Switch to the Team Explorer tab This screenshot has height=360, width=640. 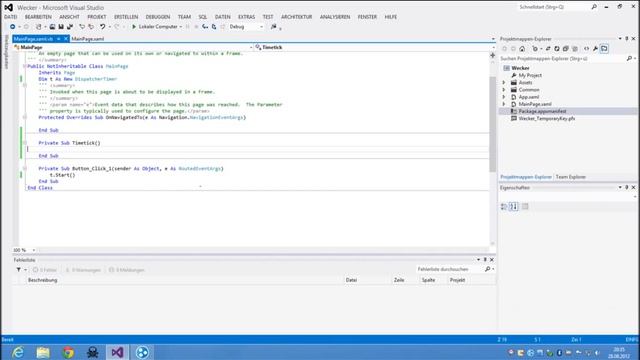[x=571, y=177]
